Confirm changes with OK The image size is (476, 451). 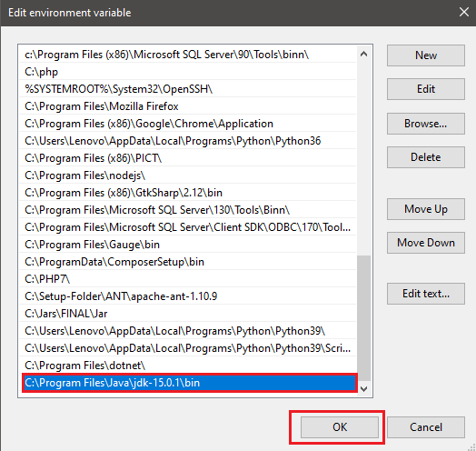340,427
